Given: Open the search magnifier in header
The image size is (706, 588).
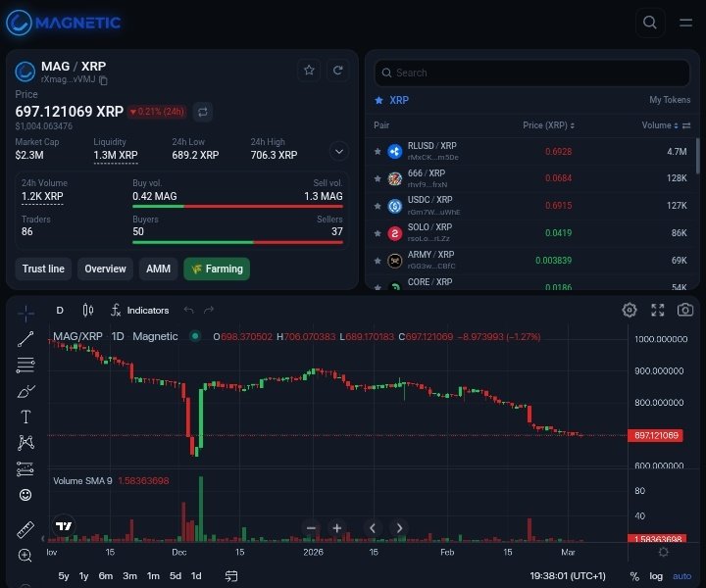Looking at the screenshot, I should click(650, 22).
